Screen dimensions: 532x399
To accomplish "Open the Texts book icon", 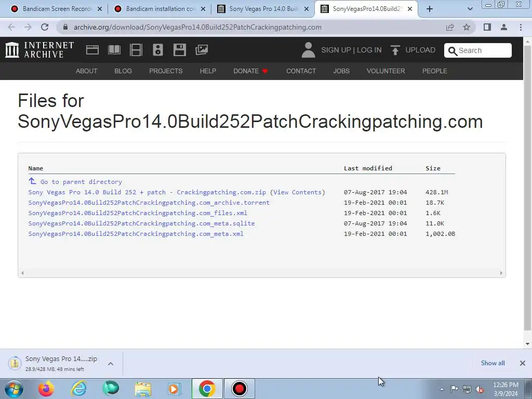I will pos(114,50).
